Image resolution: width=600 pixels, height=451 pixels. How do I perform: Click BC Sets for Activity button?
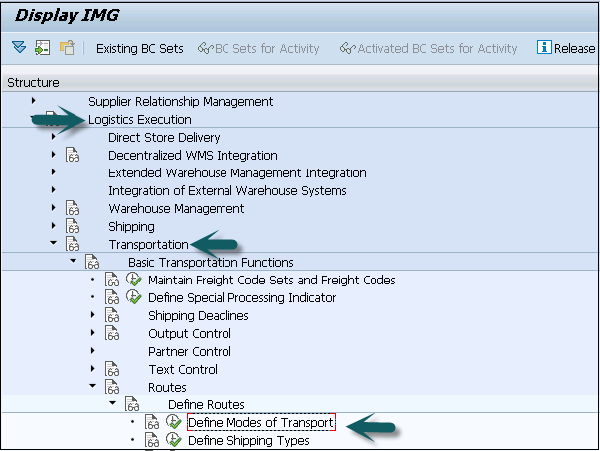tap(259, 48)
